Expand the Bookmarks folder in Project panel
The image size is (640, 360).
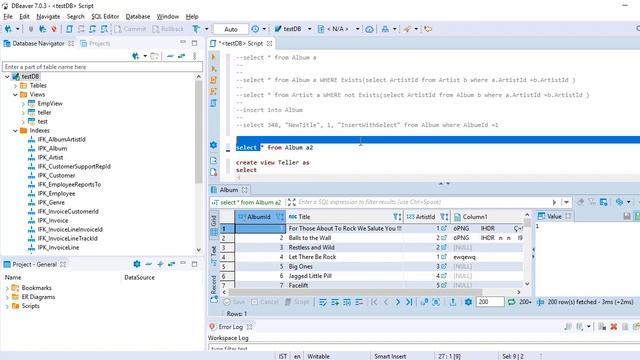(x=7, y=288)
